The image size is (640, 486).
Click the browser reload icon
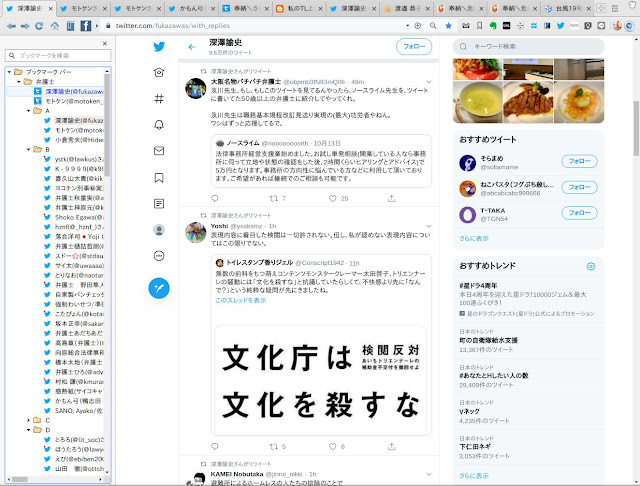[x=39, y=26]
